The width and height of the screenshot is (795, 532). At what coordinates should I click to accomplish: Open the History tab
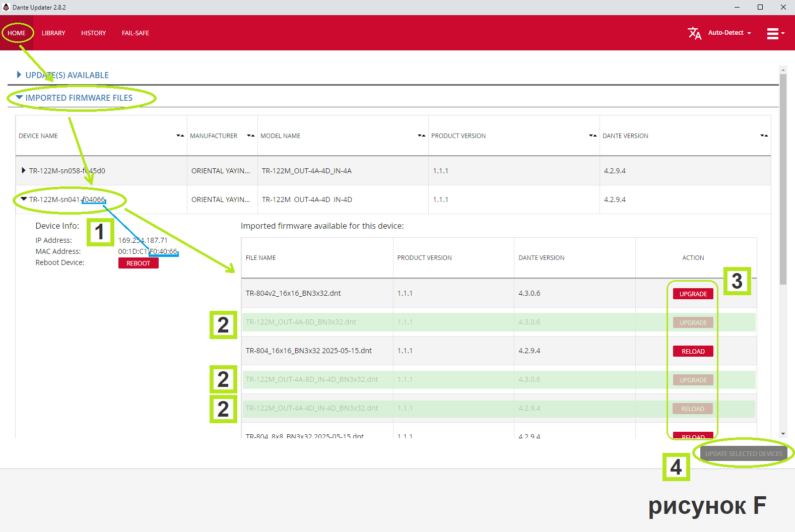[93, 33]
